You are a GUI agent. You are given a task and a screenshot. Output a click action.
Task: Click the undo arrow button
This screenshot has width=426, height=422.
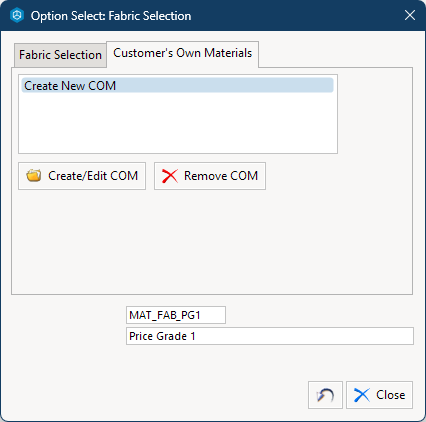coord(325,395)
